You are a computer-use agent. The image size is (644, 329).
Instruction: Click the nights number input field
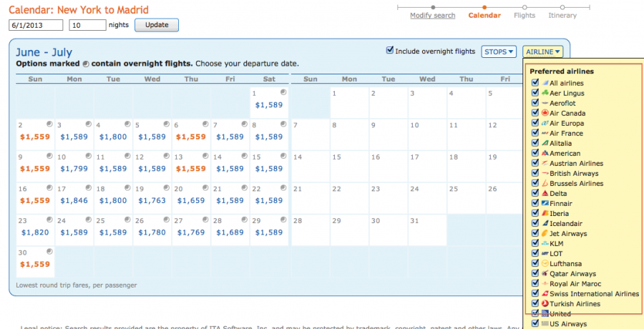click(x=86, y=25)
